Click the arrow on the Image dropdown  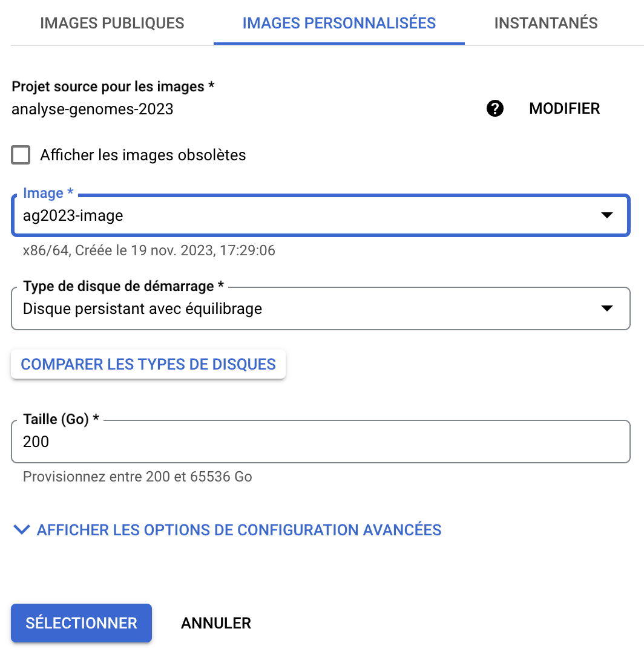click(x=606, y=215)
